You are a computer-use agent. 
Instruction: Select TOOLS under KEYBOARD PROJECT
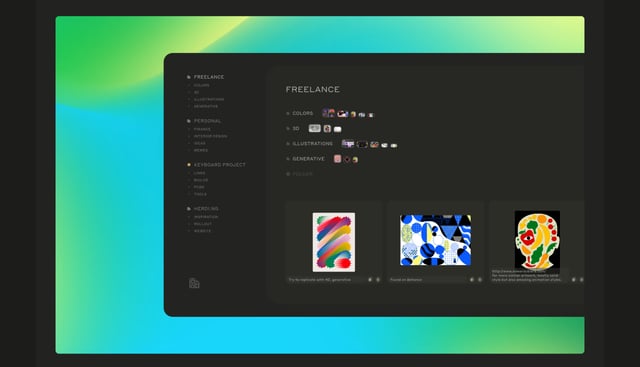tap(200, 194)
